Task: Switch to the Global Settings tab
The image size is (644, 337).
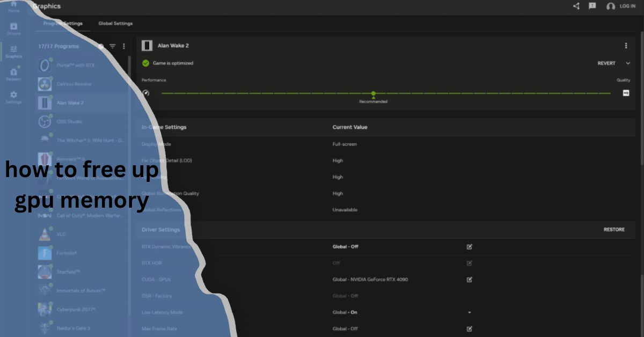Action: coord(115,24)
